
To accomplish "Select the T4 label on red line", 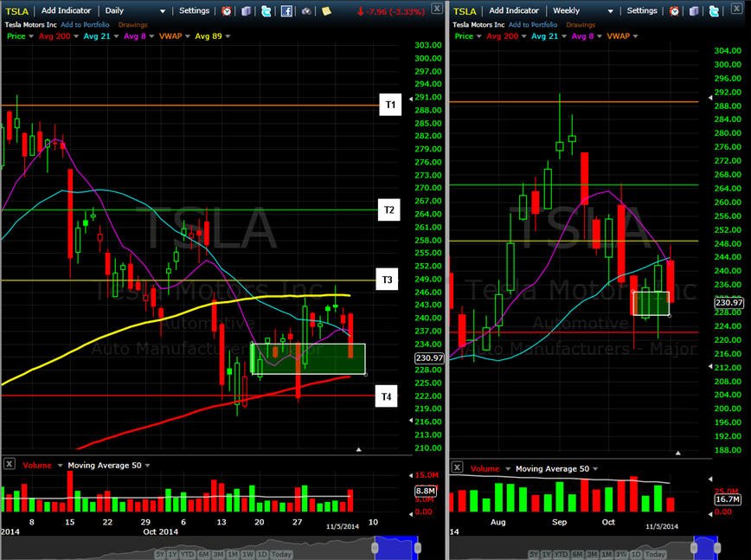I will [x=386, y=396].
